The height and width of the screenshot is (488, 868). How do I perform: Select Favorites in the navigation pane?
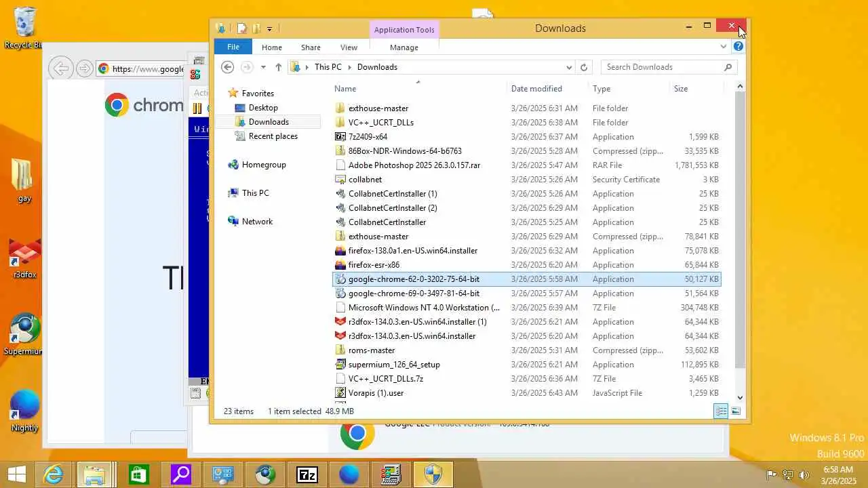[x=258, y=94]
